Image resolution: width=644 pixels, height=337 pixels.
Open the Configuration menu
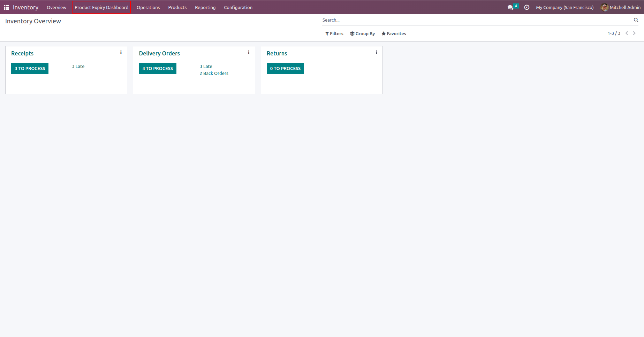point(238,7)
